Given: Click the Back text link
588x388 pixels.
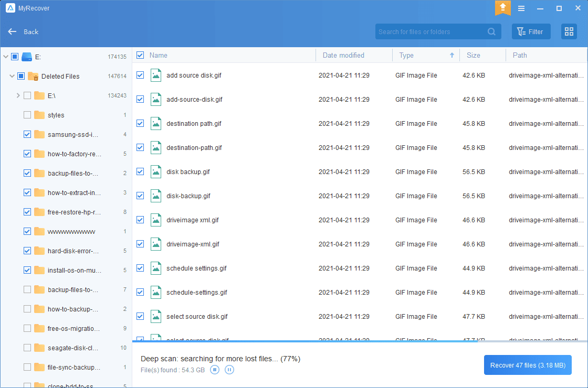Looking at the screenshot, I should [31, 32].
